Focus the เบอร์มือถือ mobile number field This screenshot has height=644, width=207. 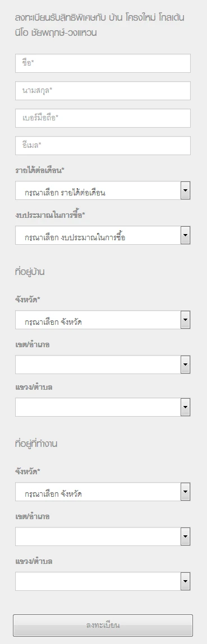(103, 118)
